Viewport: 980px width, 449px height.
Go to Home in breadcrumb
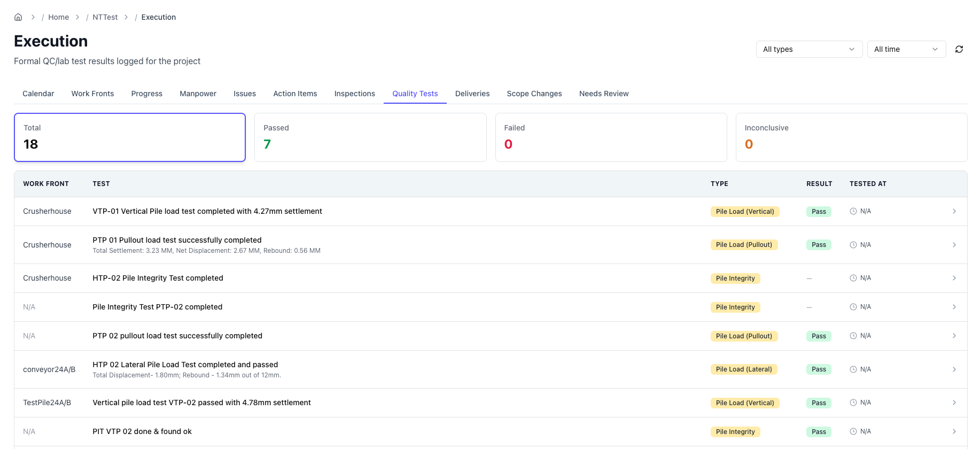pyautogui.click(x=59, y=17)
